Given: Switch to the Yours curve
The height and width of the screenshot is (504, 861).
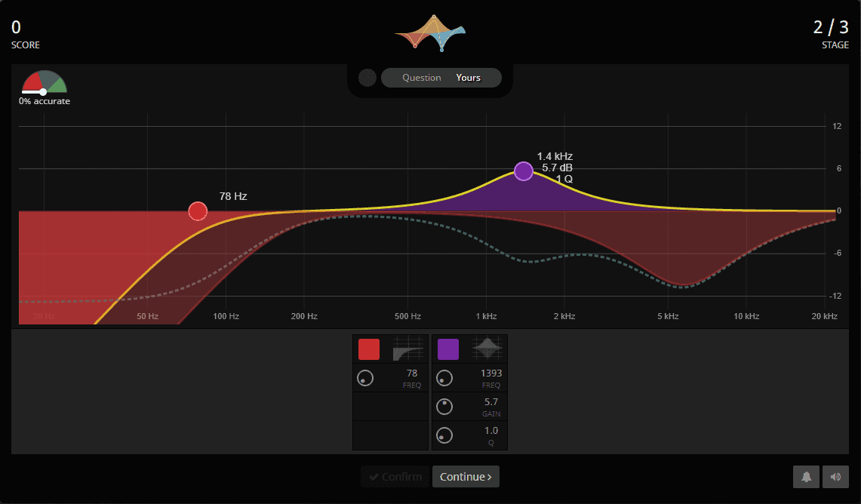Looking at the screenshot, I should click(469, 78).
